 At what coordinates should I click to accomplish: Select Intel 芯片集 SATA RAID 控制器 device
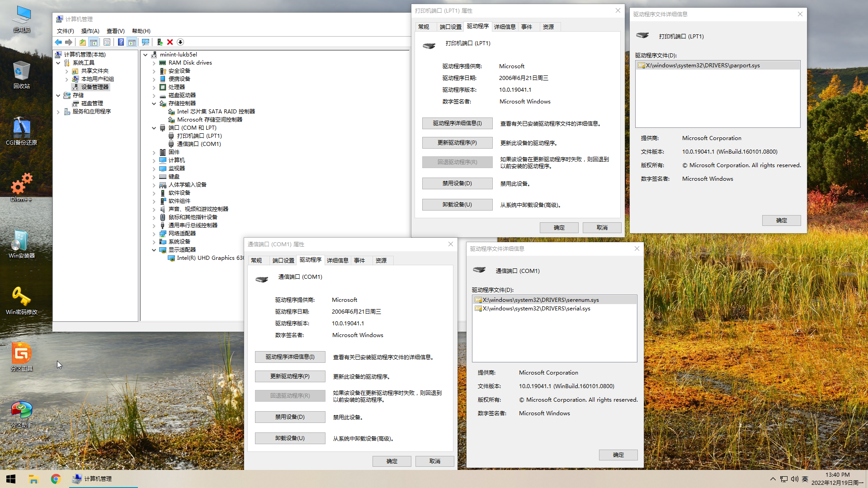[212, 112]
